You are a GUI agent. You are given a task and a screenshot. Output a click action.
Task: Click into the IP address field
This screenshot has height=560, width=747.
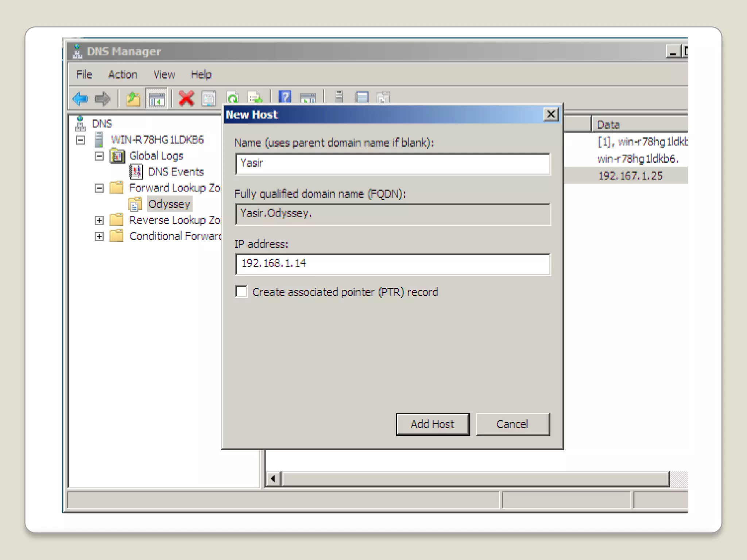pyautogui.click(x=392, y=264)
